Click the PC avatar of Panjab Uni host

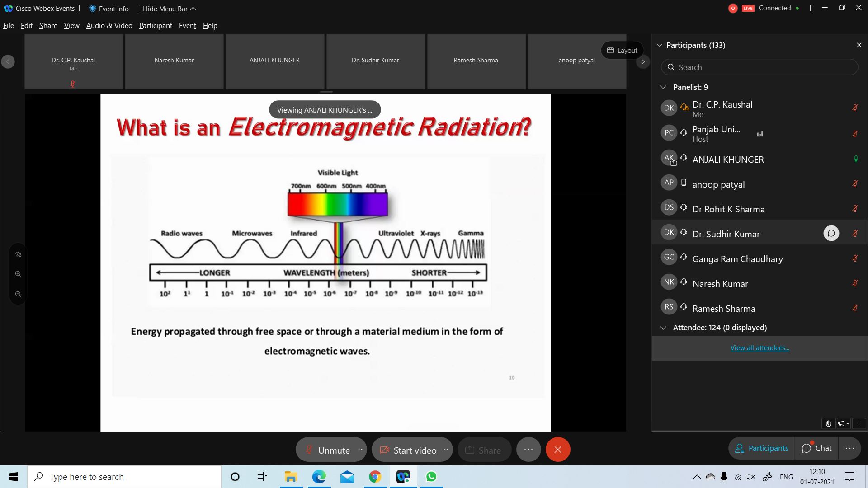point(669,132)
